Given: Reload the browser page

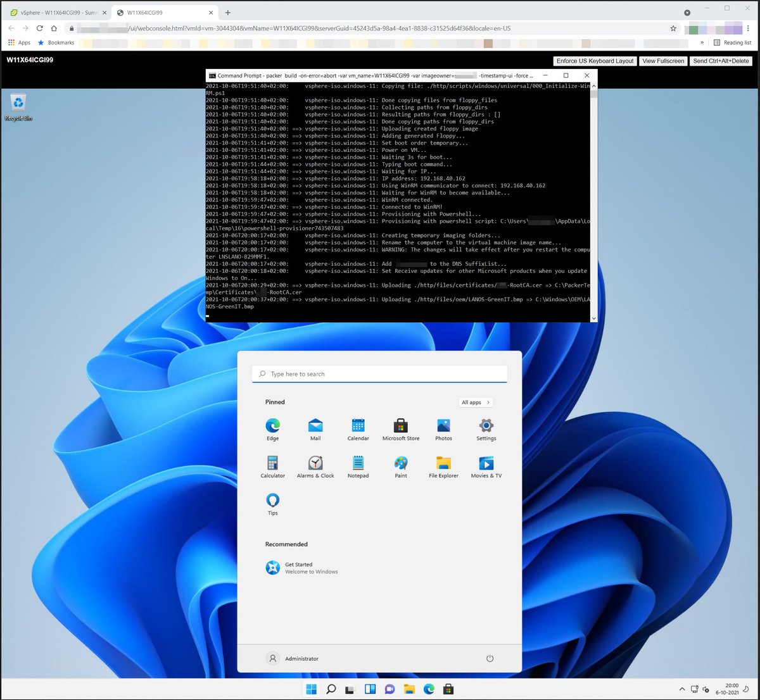Looking at the screenshot, I should pyautogui.click(x=39, y=28).
